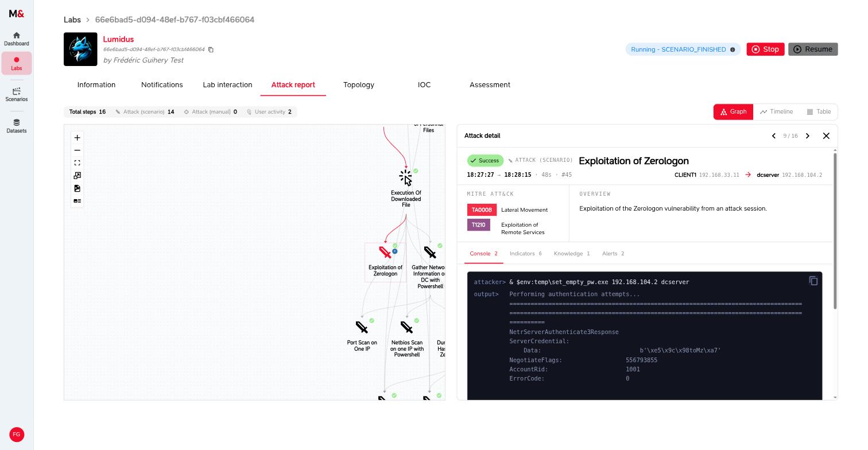This screenshot has height=450, width=868.
Task: Stop the running lab
Action: point(765,49)
